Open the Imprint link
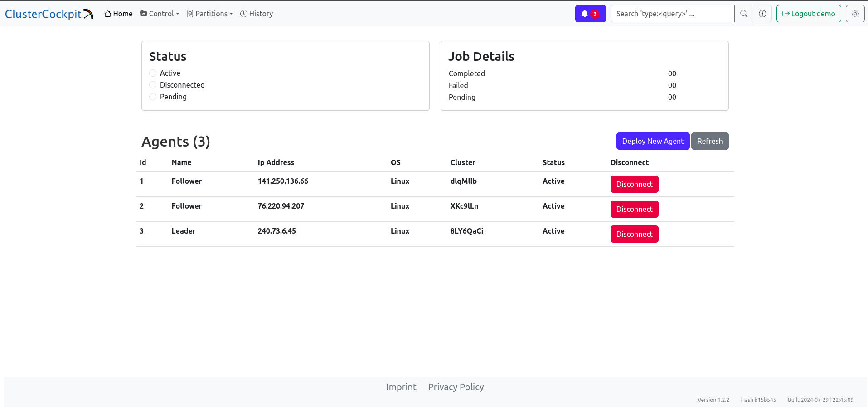 (x=401, y=387)
